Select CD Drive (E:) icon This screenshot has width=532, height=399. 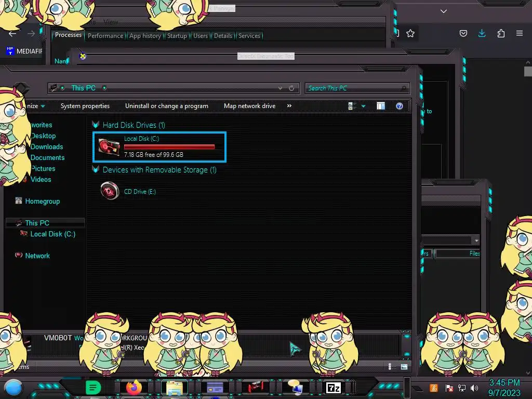[x=110, y=191]
